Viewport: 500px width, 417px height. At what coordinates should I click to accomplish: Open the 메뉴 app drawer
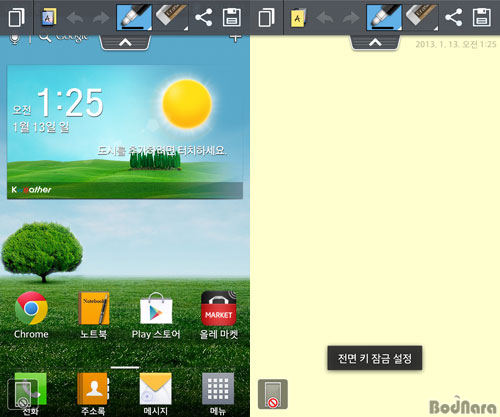(x=218, y=393)
